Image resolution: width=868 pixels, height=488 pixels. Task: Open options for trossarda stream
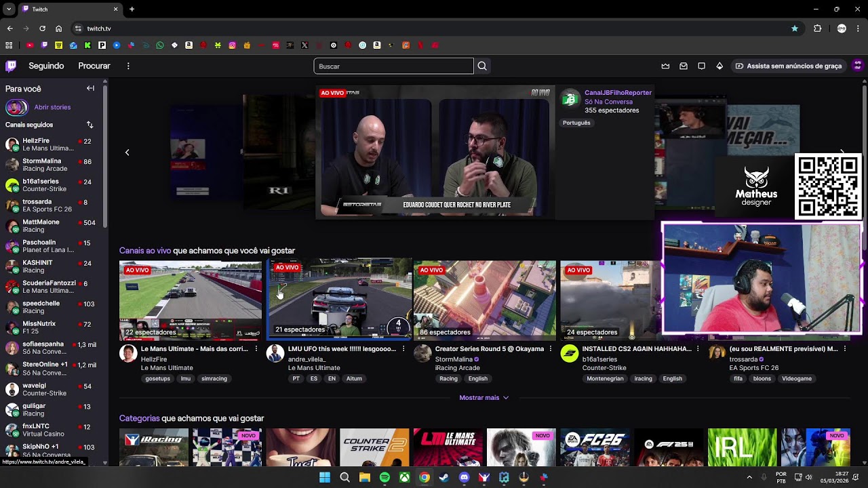point(844,349)
